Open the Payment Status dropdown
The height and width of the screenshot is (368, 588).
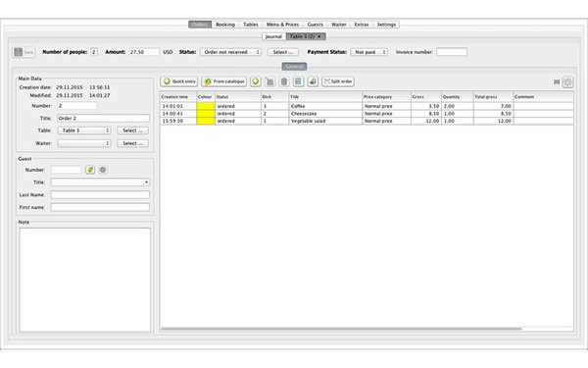click(369, 52)
